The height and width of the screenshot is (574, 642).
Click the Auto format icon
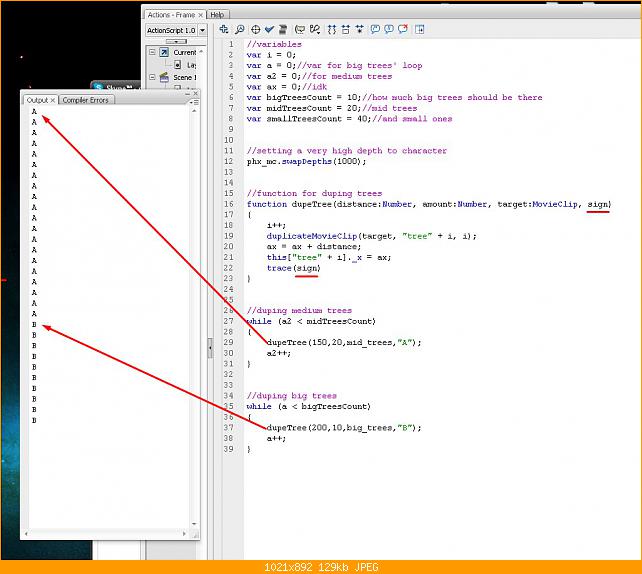coord(283,29)
